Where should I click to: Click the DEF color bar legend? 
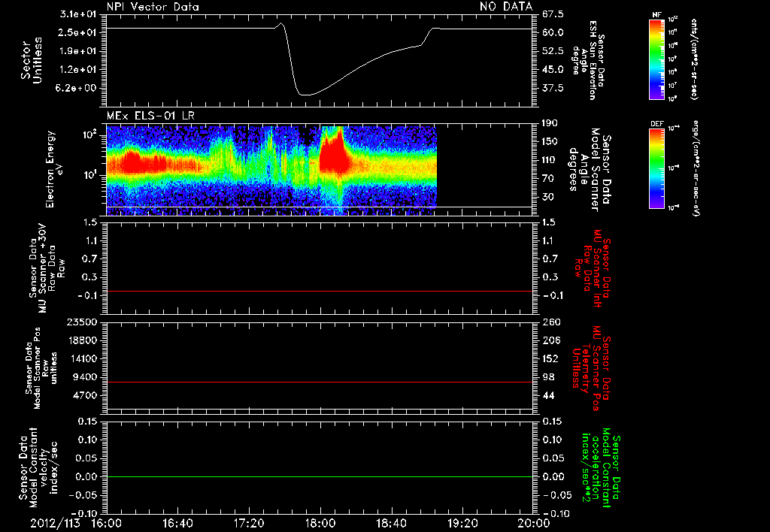click(657, 168)
